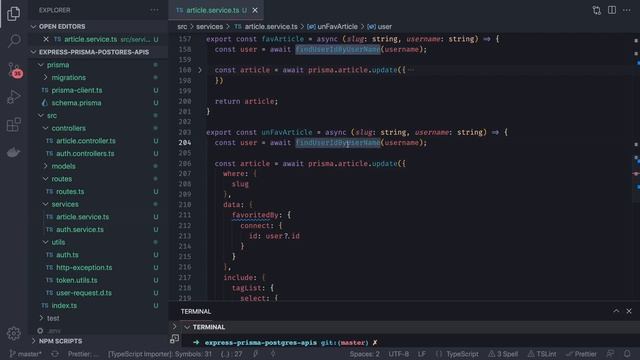Open user-request.d.ts in file tree
Viewport: 640px width, 360px height.
(x=84, y=293)
